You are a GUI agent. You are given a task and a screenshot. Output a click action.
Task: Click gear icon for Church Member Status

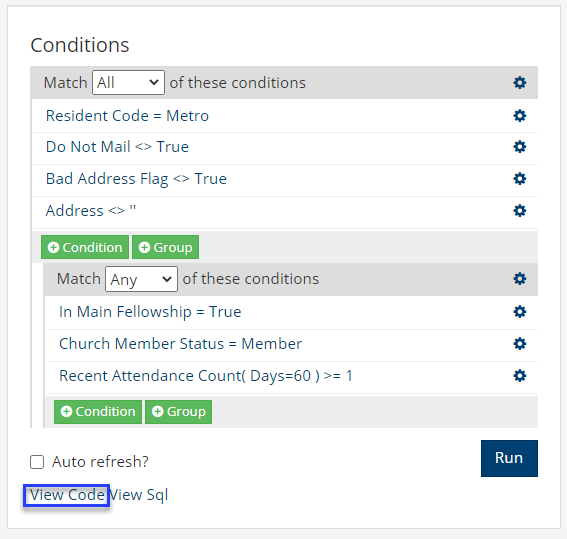tap(520, 343)
